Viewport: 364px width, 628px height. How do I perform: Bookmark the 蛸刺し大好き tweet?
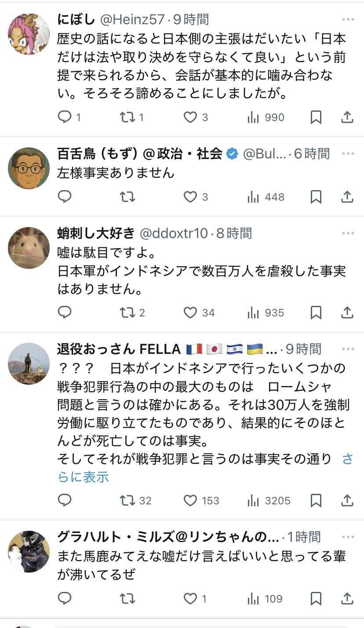point(316,312)
